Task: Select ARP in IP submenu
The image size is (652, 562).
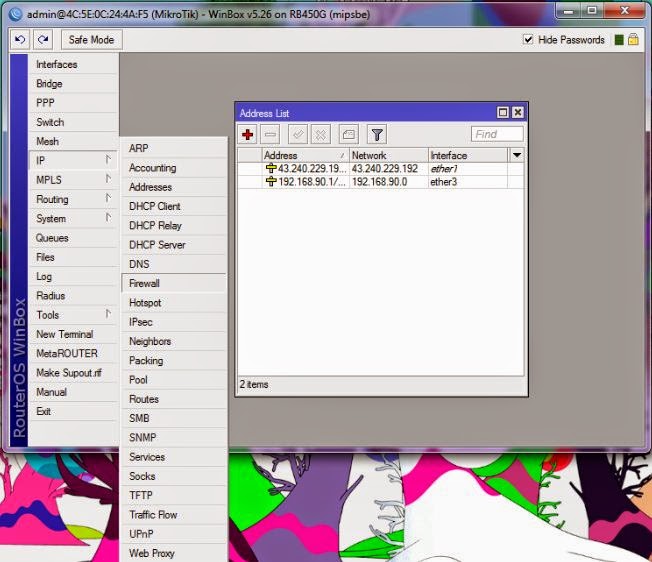Action: coord(174,148)
